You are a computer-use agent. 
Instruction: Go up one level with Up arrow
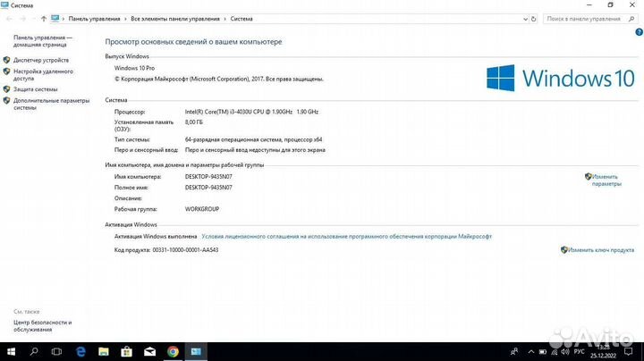[44, 19]
